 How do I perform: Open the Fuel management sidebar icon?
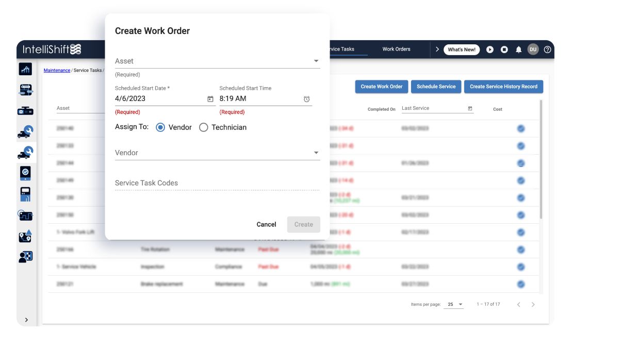click(25, 194)
